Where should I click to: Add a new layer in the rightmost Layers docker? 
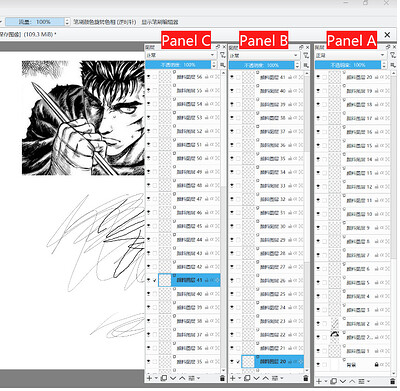319,381
